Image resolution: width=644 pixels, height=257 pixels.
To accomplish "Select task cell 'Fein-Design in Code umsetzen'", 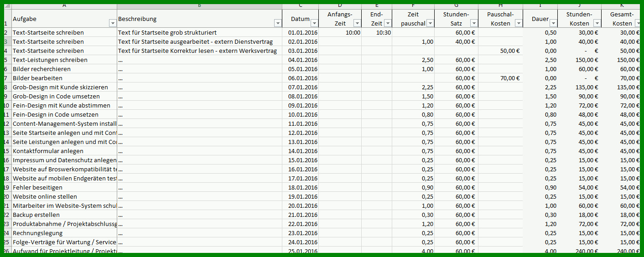I will point(64,114).
